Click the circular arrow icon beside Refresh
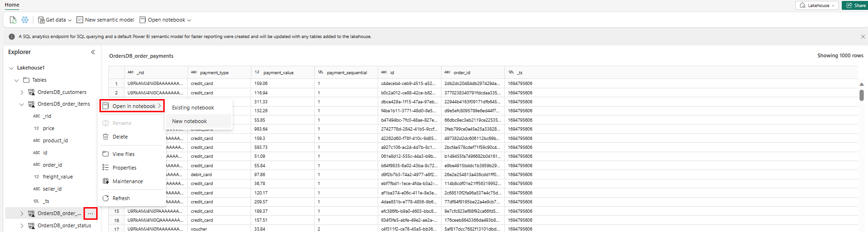Viewport: 868px width, 232px height. (106, 198)
